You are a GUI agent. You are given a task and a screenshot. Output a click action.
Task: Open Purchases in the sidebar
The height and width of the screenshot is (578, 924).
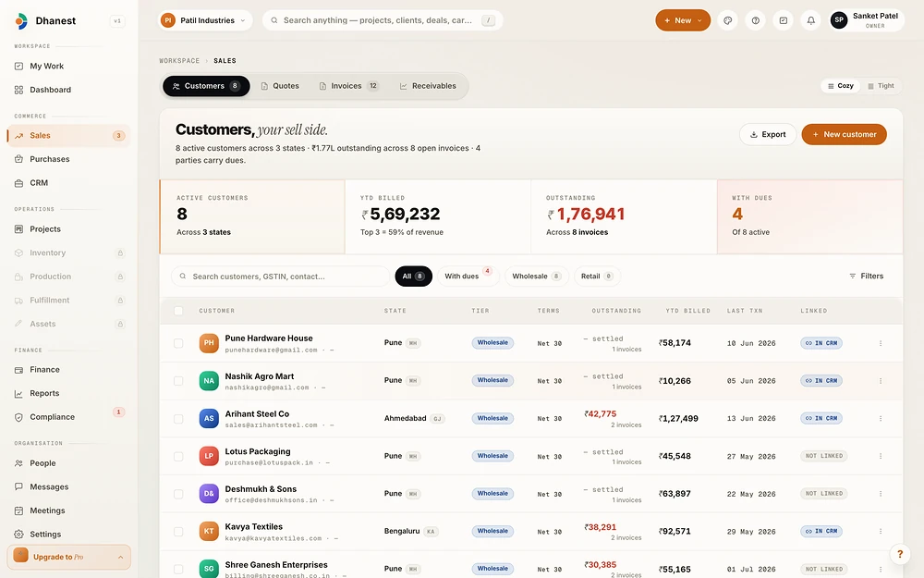[x=68, y=159]
